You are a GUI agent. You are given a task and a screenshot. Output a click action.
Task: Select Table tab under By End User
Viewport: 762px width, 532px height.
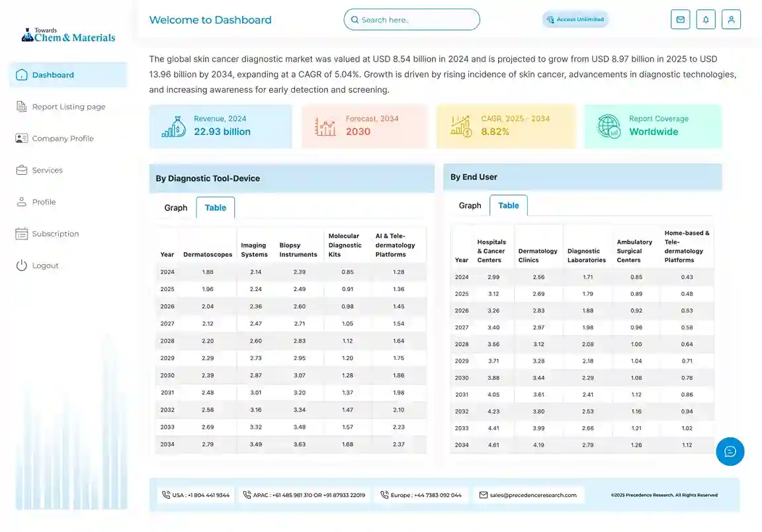pyautogui.click(x=509, y=206)
